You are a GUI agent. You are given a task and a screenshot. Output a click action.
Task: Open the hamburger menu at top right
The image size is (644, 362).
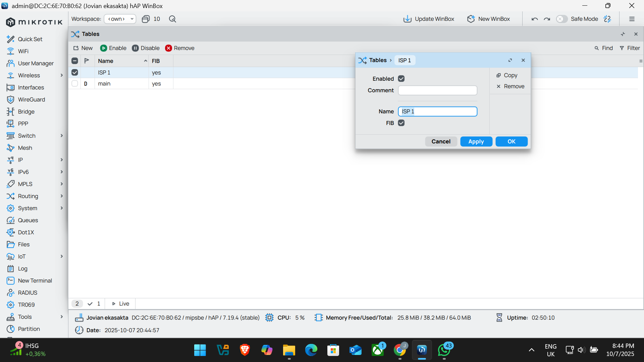632,19
